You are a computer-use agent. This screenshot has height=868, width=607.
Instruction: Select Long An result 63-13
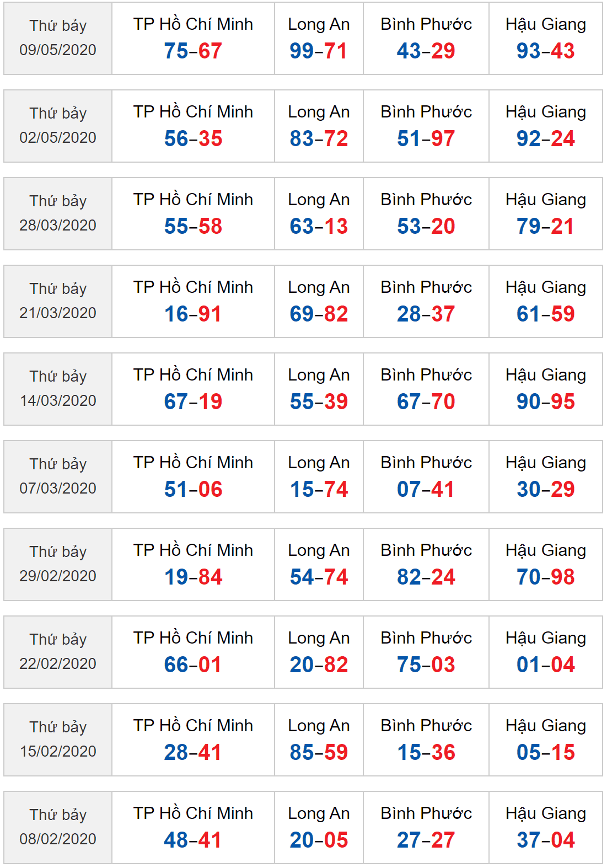319,226
